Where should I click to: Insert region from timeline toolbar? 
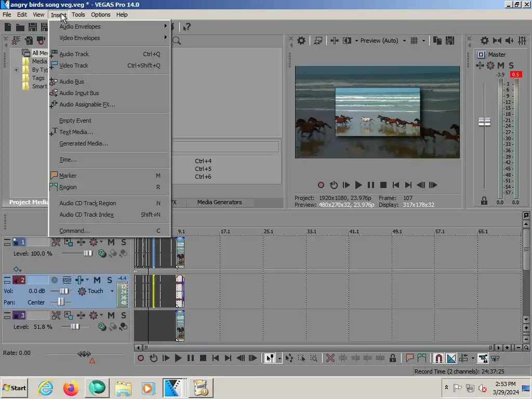(x=422, y=358)
